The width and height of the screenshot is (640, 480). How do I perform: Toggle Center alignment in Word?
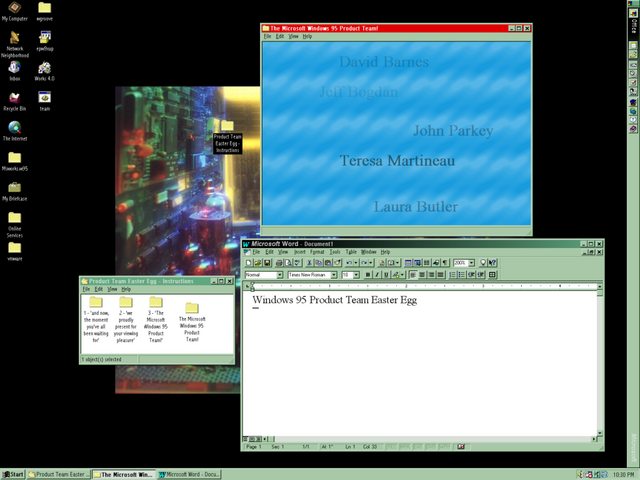coord(422,275)
